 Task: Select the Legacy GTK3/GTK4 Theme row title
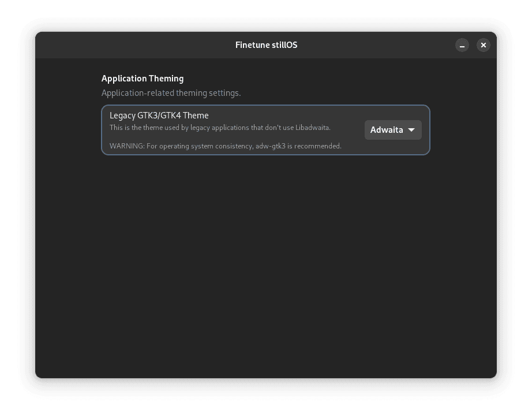point(159,116)
